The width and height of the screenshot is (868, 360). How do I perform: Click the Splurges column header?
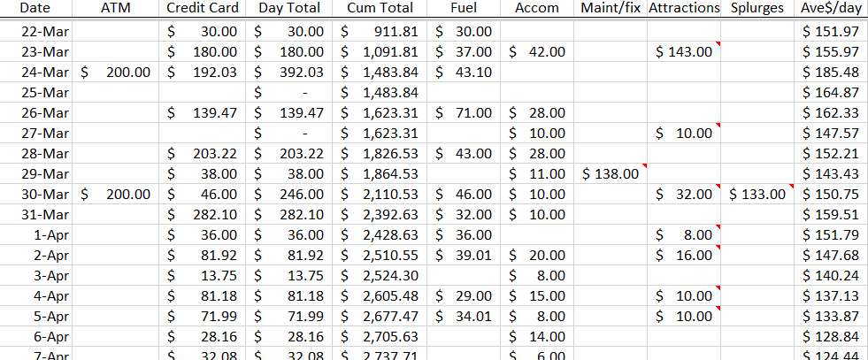coord(758,8)
